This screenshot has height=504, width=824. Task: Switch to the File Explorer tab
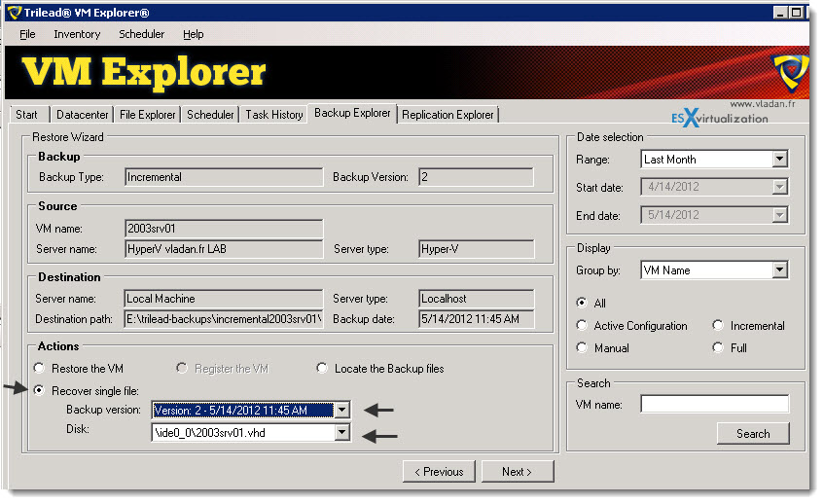pyautogui.click(x=147, y=115)
